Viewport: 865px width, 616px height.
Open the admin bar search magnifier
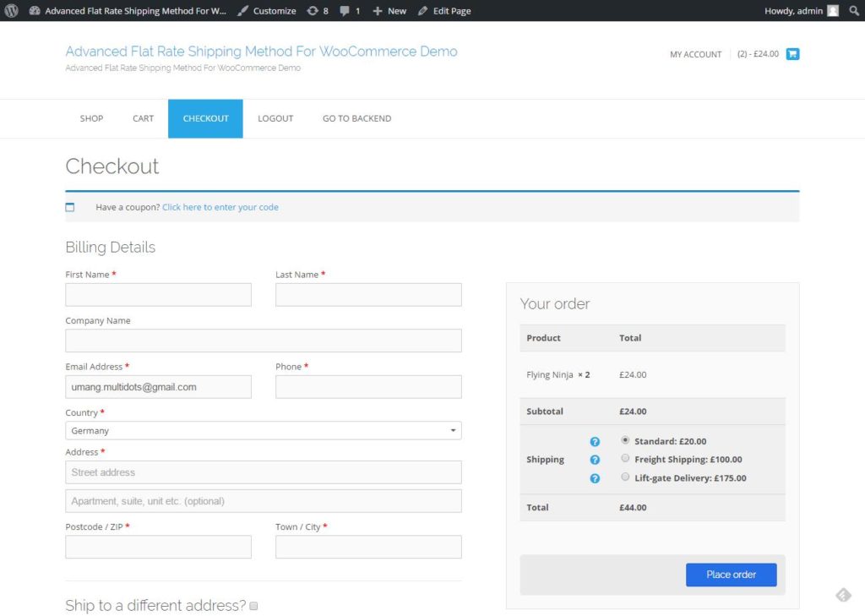(854, 10)
